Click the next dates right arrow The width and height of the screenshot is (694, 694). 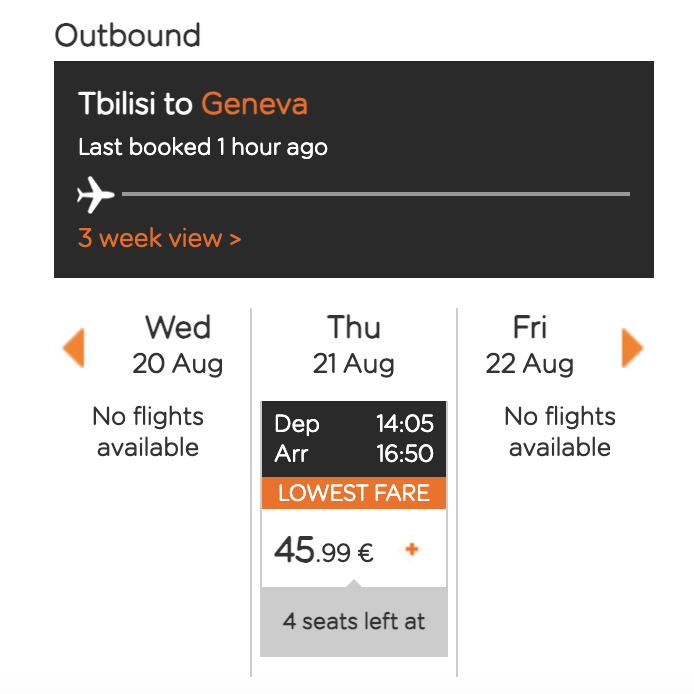[x=632, y=348]
